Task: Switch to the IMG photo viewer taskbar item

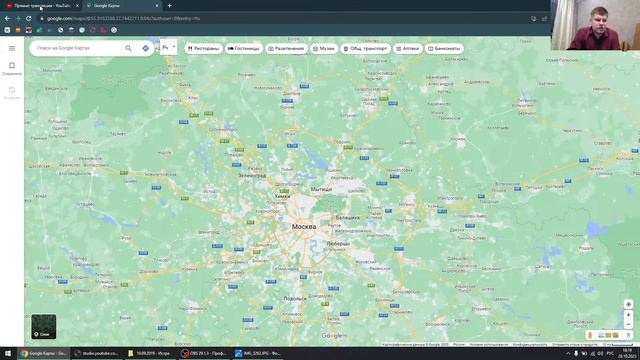Action: 258,353
